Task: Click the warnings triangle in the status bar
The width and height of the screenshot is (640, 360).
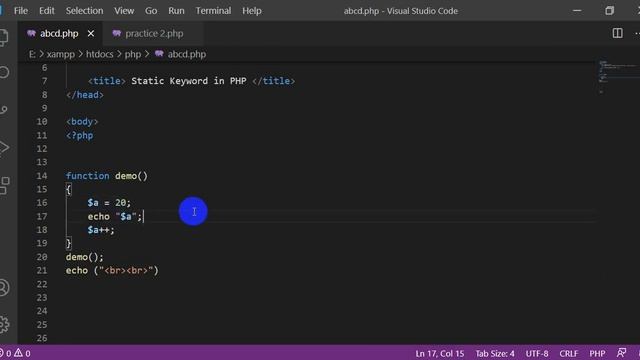Action: point(18,353)
